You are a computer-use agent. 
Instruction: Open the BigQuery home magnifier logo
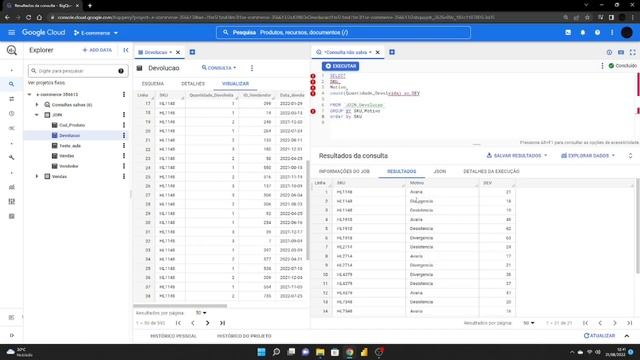[x=11, y=50]
